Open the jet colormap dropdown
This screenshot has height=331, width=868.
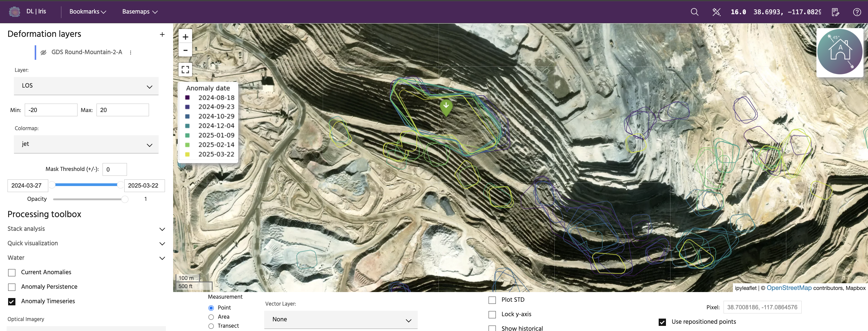tap(86, 144)
